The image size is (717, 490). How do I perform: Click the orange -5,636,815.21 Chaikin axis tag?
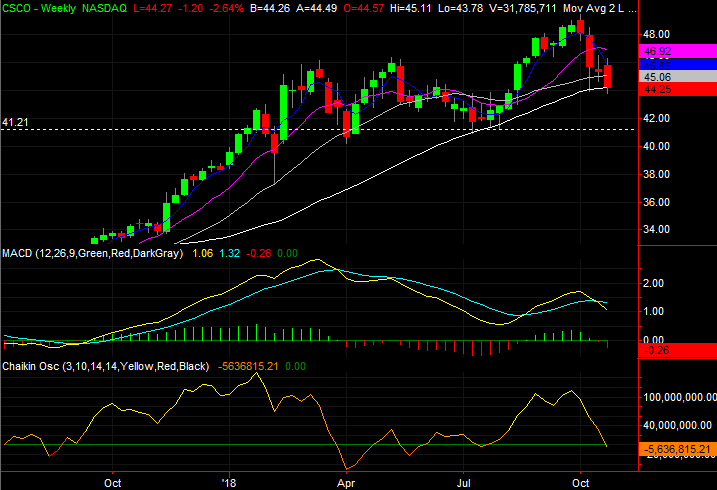pos(677,449)
